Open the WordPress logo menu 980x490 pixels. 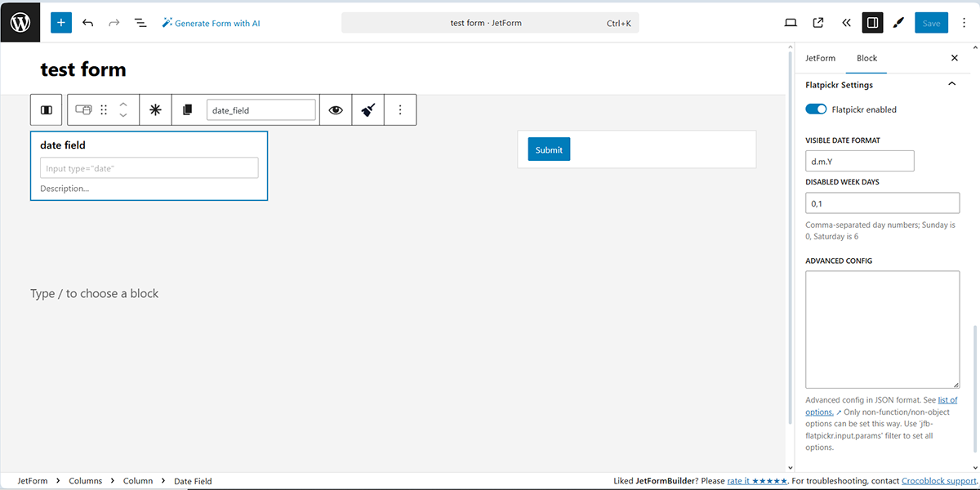[20, 23]
